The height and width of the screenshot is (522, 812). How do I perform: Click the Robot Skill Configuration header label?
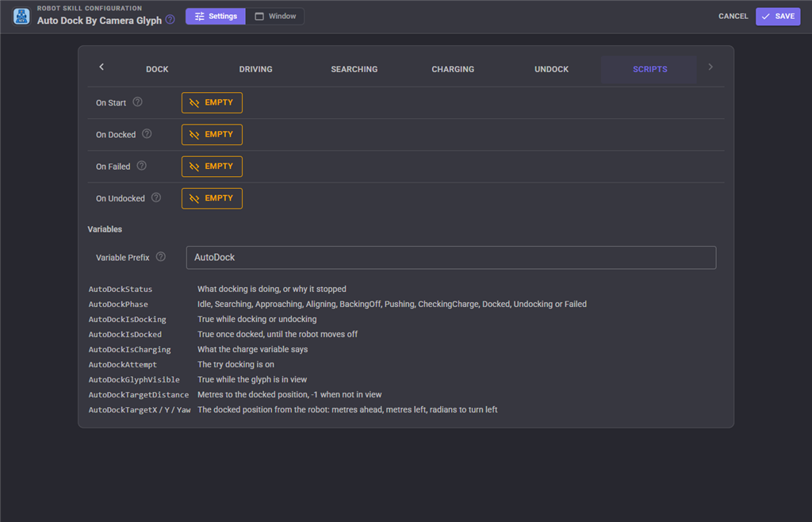tap(89, 8)
